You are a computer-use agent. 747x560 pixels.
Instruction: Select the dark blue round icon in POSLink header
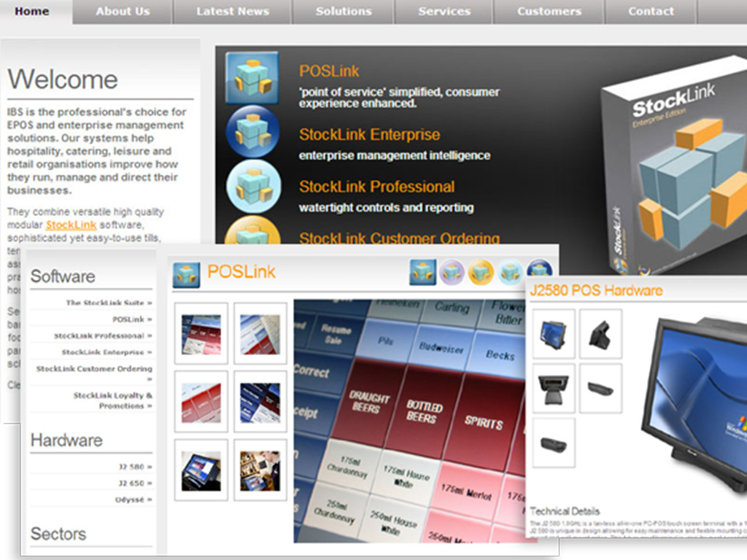[539, 270]
